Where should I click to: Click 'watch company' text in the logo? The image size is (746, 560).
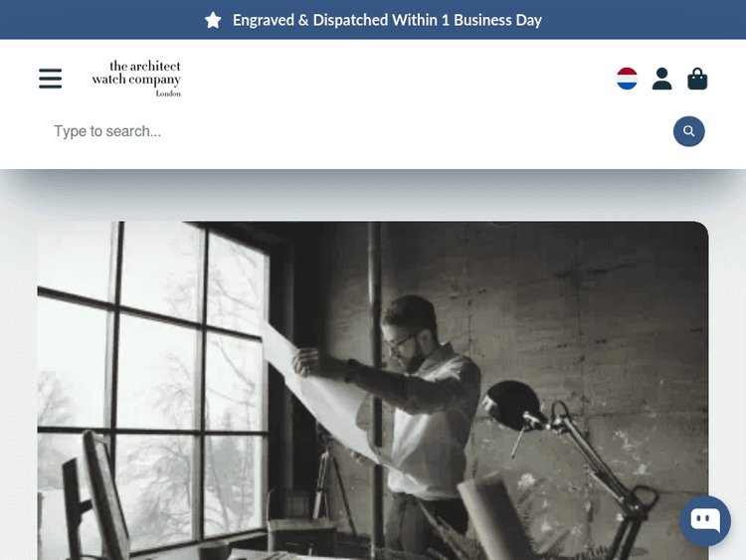pyautogui.click(x=136, y=79)
